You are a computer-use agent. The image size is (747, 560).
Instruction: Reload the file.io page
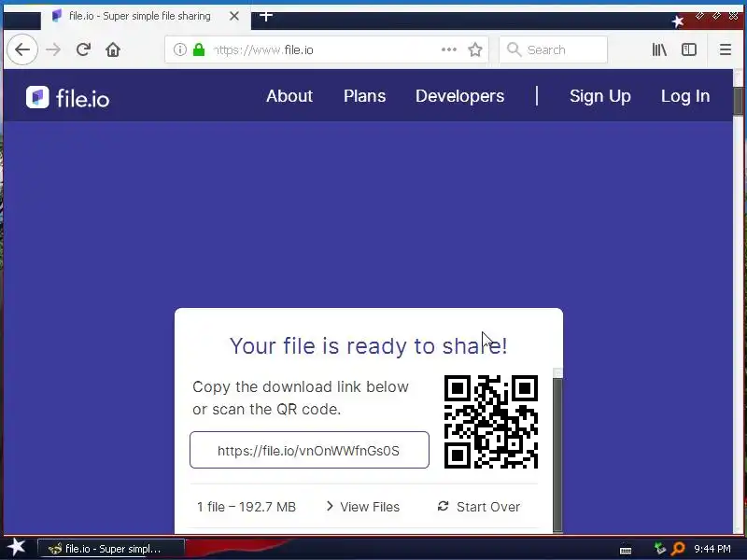point(83,49)
